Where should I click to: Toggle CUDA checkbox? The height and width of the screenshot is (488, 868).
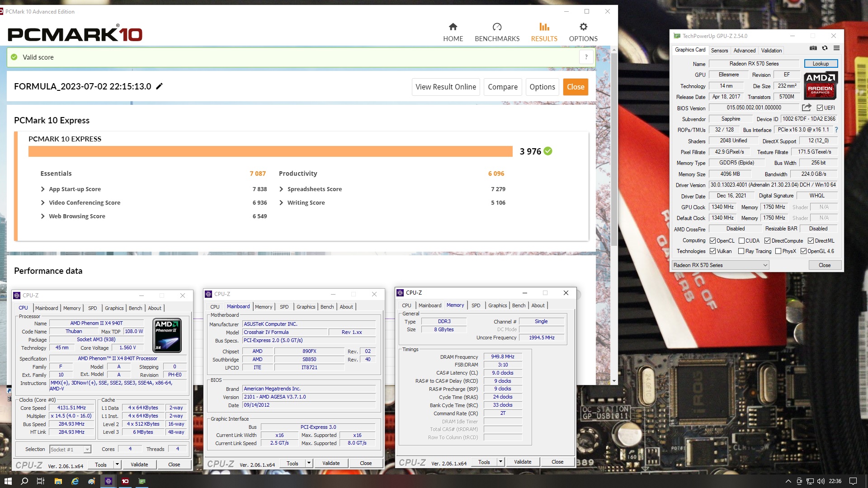click(x=741, y=241)
